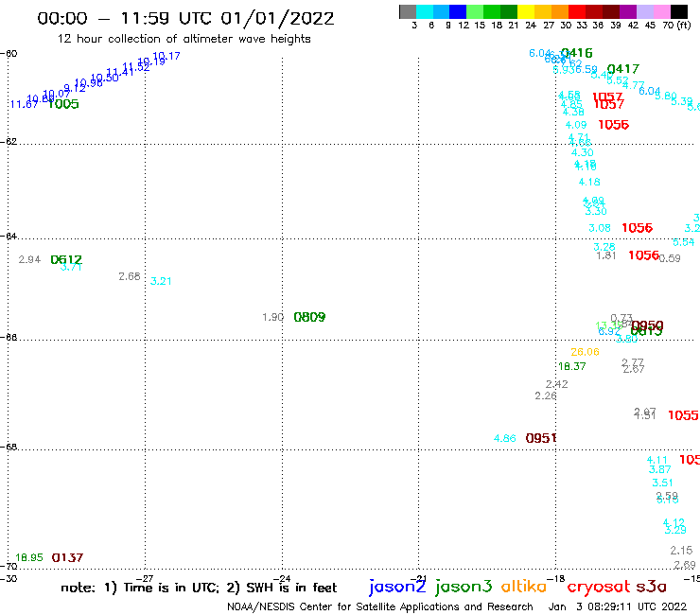The height and width of the screenshot is (615, 700).
Task: Click the gray wave value "2.42"
Action: pyautogui.click(x=557, y=384)
